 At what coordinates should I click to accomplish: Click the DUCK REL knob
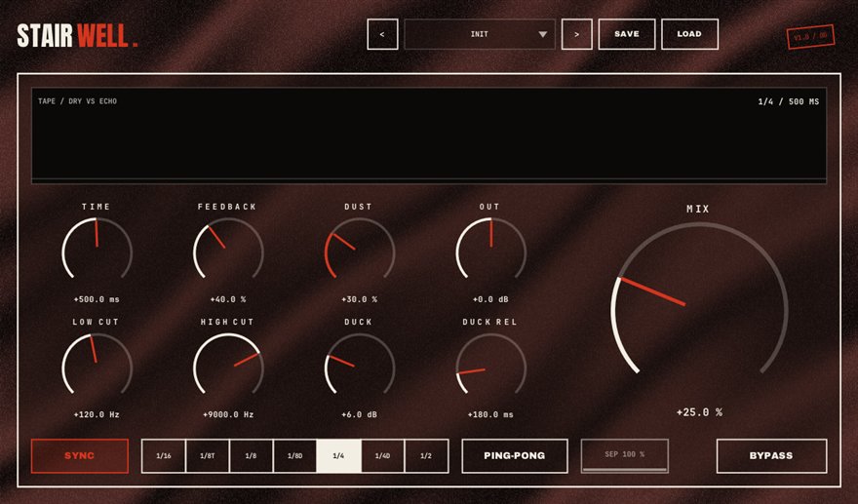coord(490,364)
